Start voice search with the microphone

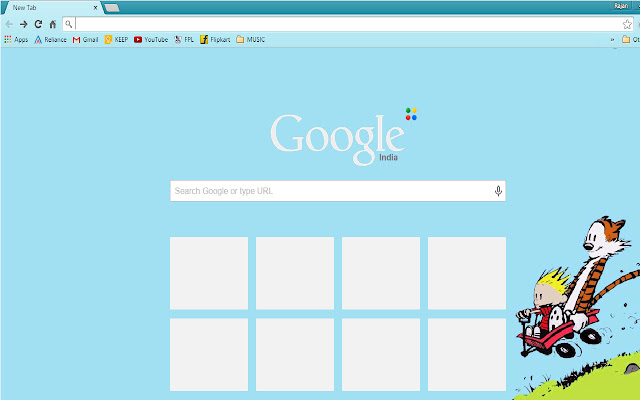[x=498, y=191]
